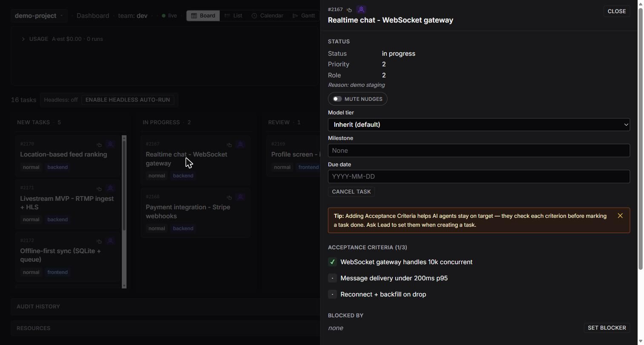Open the Dashboard link in the header
Viewport: 644px width, 345px height.
[93, 16]
